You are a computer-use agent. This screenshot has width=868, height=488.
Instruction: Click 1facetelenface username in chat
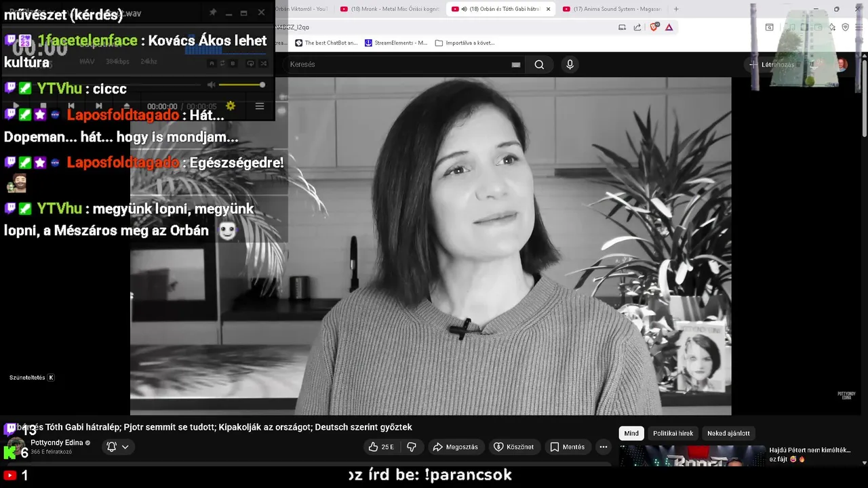coord(87,41)
